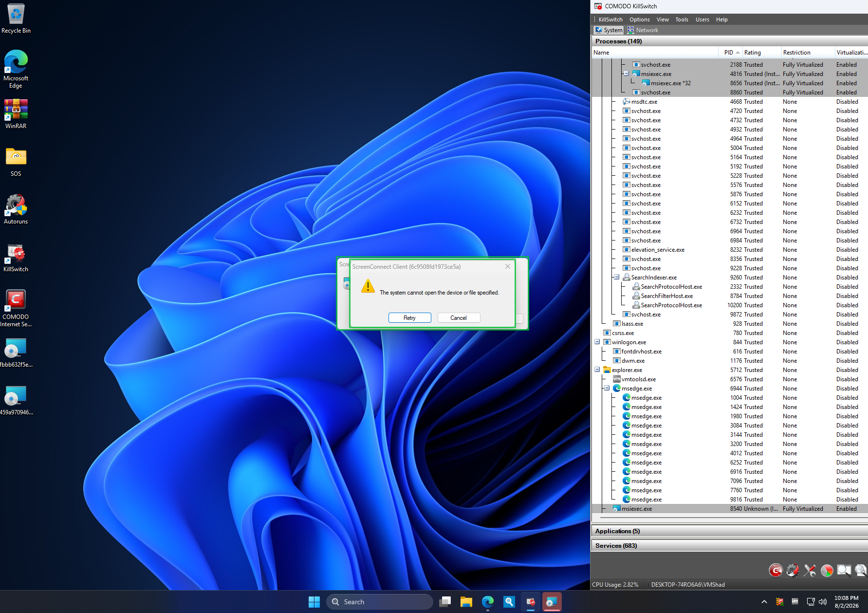Click the magnifier over window icon in KillSwitch
This screenshot has height=613, width=868.
tap(844, 570)
